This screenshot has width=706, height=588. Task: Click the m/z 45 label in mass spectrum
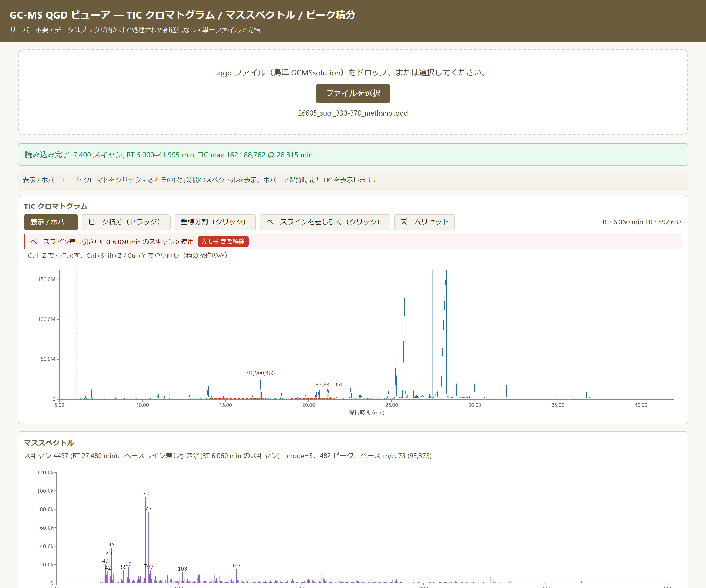coord(111,545)
